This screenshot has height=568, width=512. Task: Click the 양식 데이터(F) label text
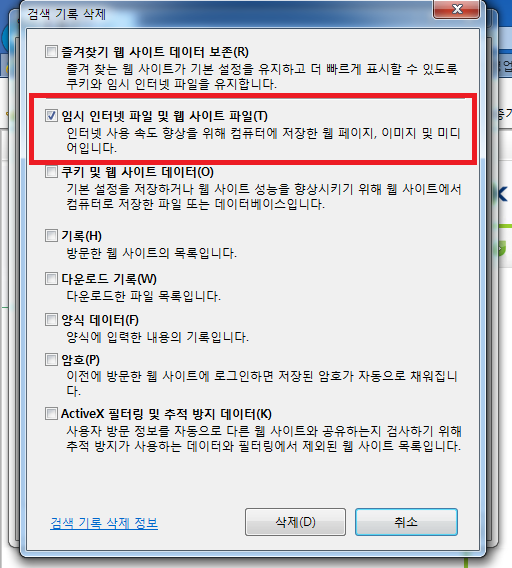click(100, 320)
